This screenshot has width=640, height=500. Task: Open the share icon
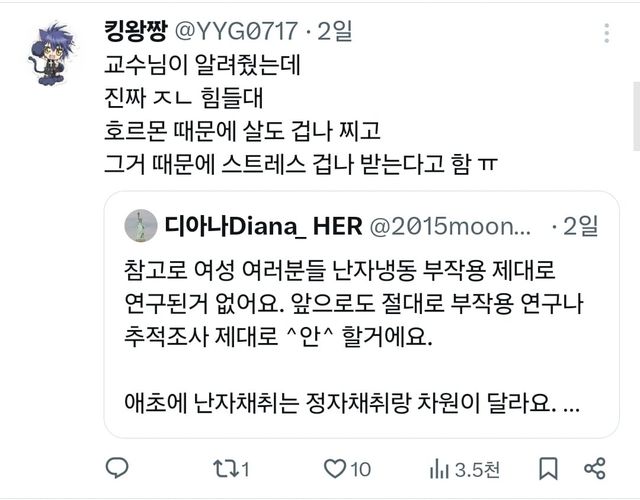pos(595,469)
